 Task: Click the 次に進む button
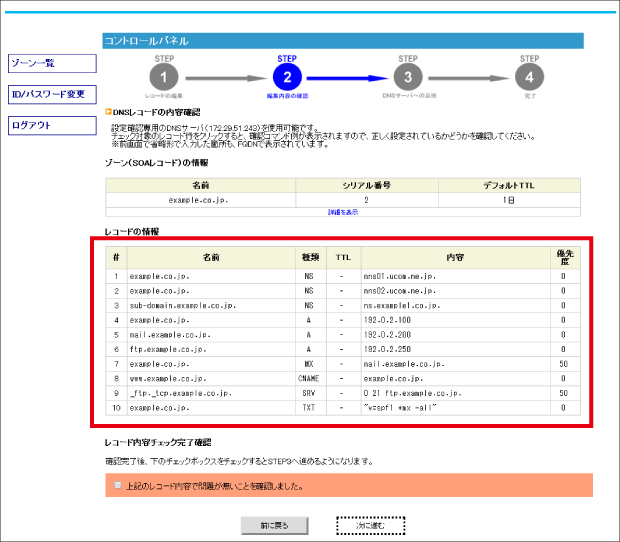pos(371,525)
